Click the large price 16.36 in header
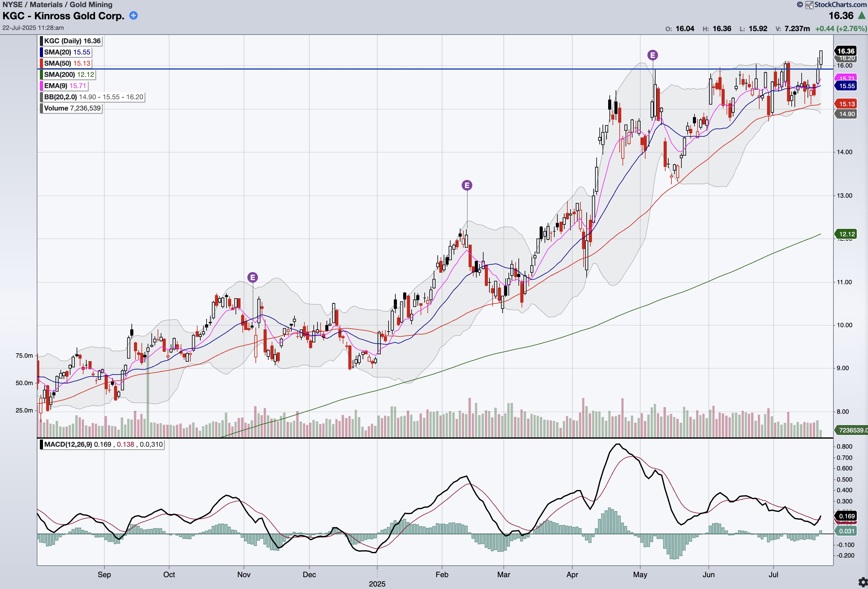The width and height of the screenshot is (868, 589). pyautogui.click(x=841, y=16)
